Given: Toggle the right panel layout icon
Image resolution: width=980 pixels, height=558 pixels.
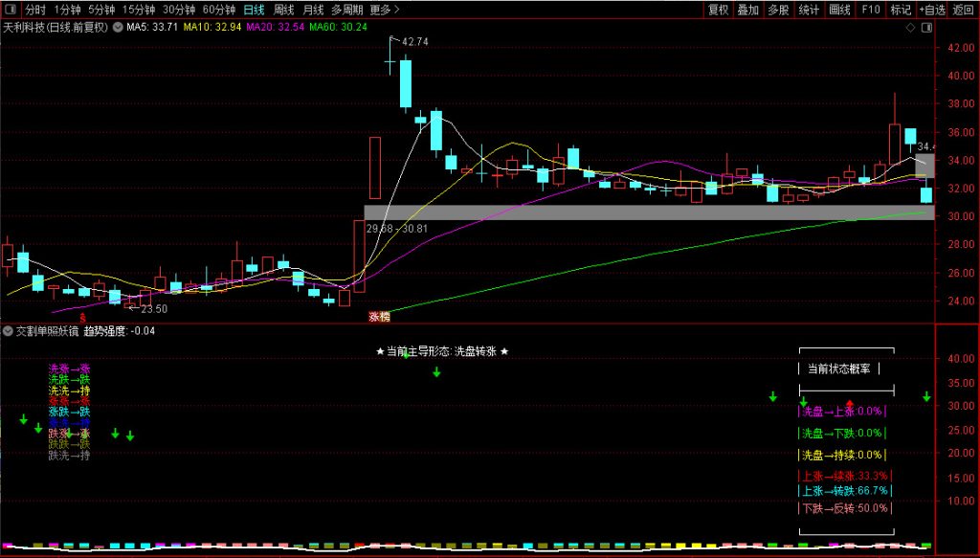Looking at the screenshot, I should point(925,29).
